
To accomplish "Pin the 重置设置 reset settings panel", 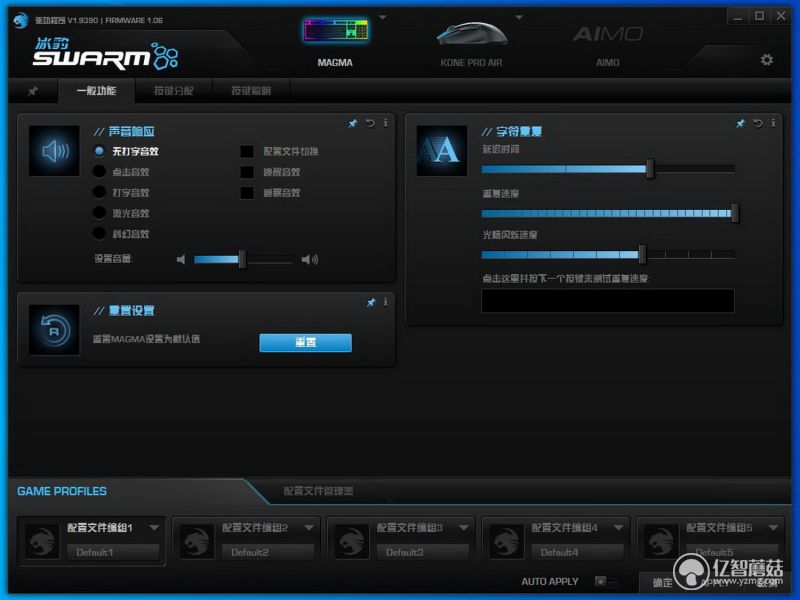I will [371, 302].
